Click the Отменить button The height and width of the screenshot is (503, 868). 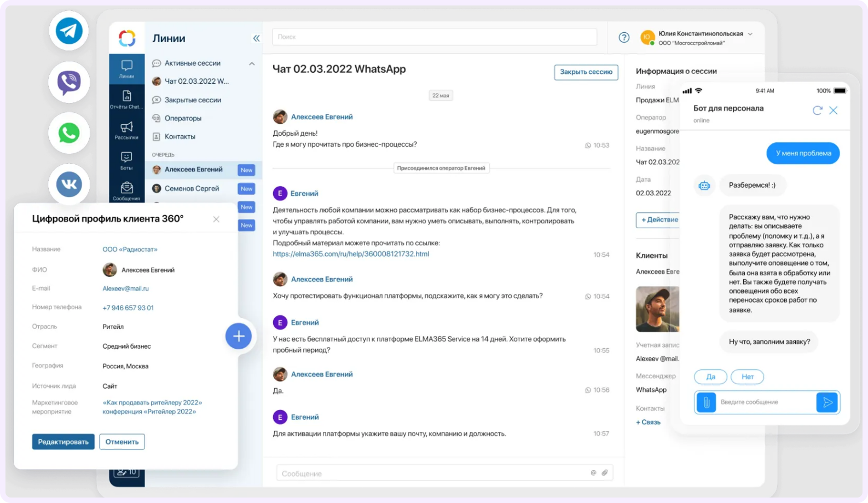[x=122, y=442]
